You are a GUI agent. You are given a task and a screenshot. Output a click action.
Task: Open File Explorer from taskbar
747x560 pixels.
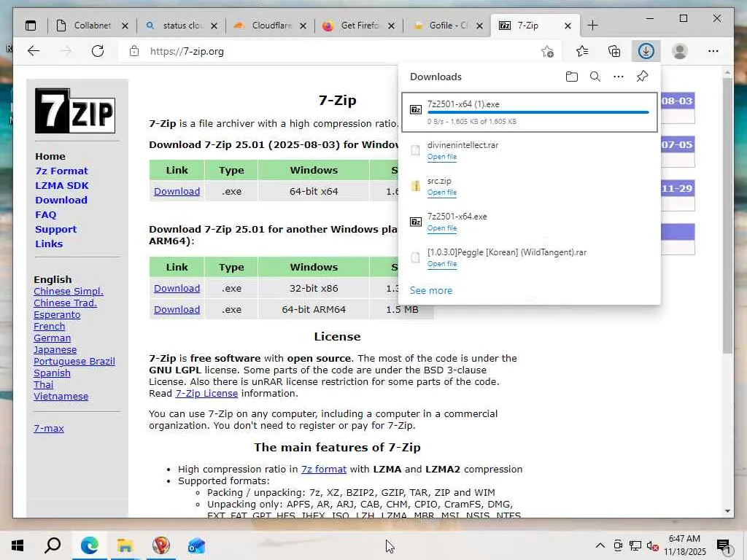click(x=125, y=545)
